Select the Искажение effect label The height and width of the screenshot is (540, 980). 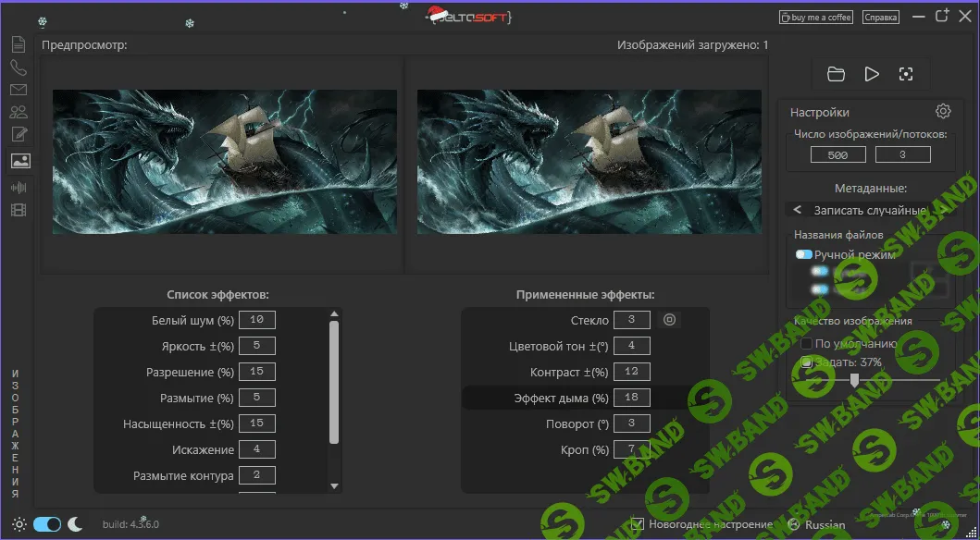[x=203, y=449]
